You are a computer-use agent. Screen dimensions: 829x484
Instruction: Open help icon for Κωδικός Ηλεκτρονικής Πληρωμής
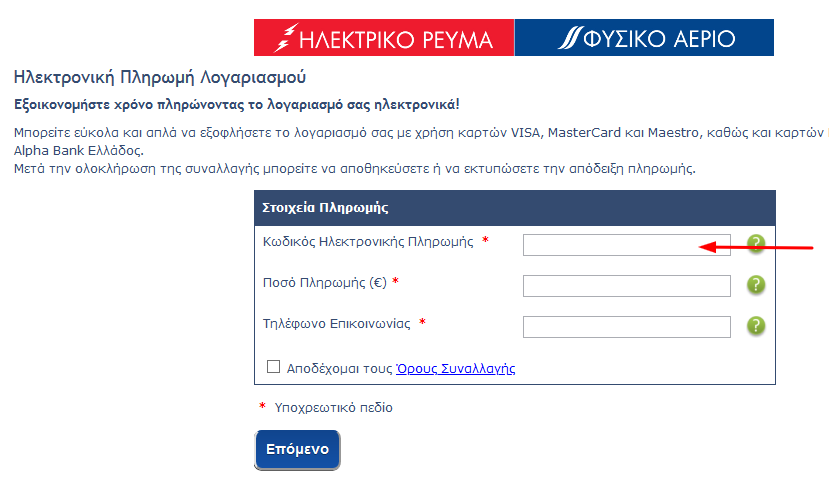pos(756,243)
